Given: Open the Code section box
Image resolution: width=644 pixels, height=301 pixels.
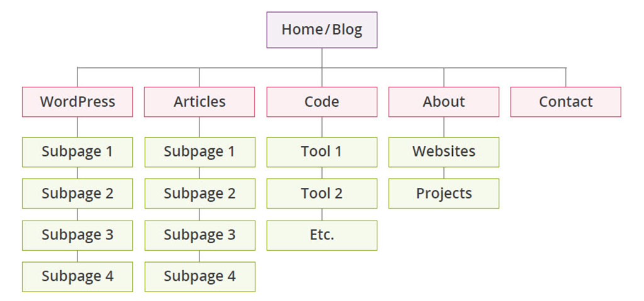Looking at the screenshot, I should point(321,102).
